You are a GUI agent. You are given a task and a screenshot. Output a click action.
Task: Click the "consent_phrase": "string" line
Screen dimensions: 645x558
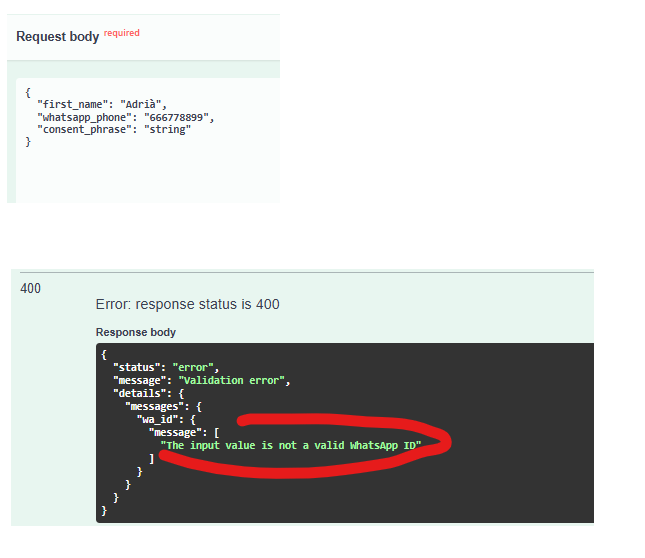click(x=114, y=130)
